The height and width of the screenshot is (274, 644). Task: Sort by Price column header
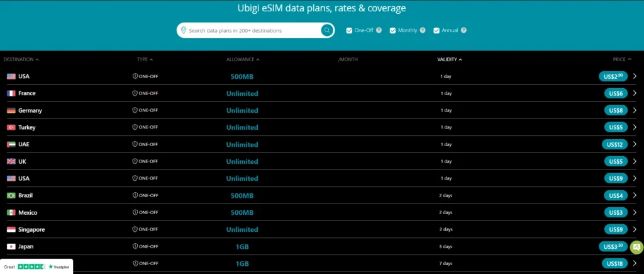click(x=622, y=59)
